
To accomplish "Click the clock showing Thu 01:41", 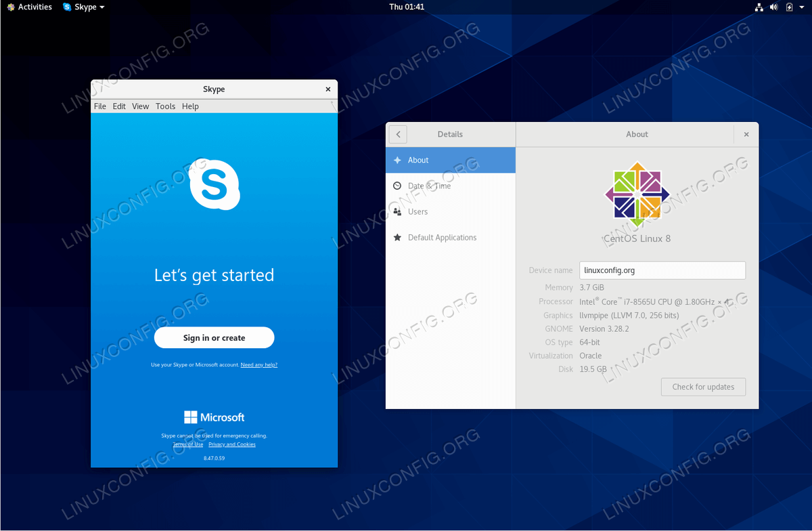I will pos(407,7).
